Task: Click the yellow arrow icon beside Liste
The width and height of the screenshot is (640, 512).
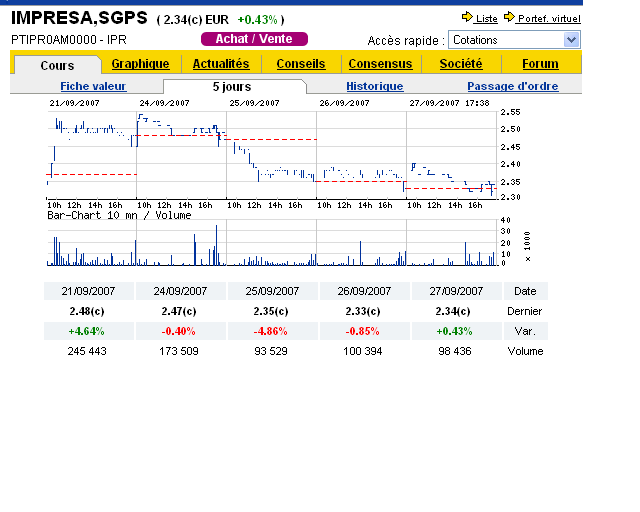Action: [x=467, y=17]
